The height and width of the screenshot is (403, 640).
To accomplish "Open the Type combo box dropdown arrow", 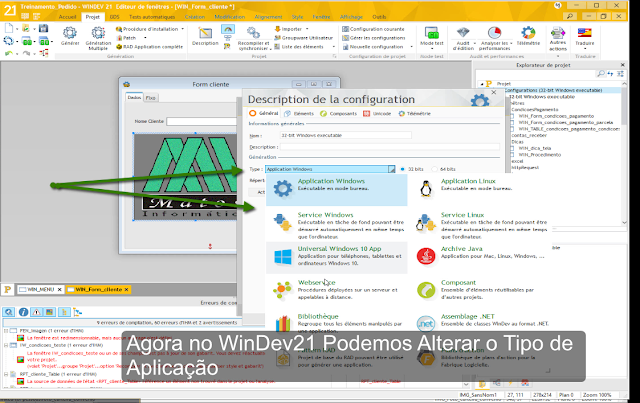I will click(x=391, y=169).
